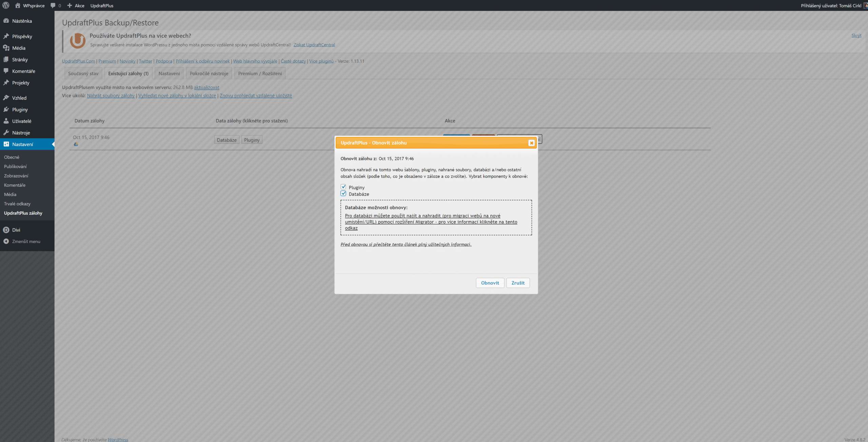The height and width of the screenshot is (442, 868).
Task: Open Migrator extension info link in dialog
Action: coord(431,222)
